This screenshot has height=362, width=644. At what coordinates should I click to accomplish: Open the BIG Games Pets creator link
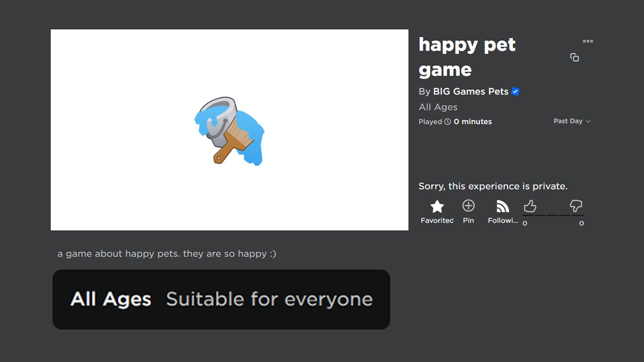pos(471,92)
